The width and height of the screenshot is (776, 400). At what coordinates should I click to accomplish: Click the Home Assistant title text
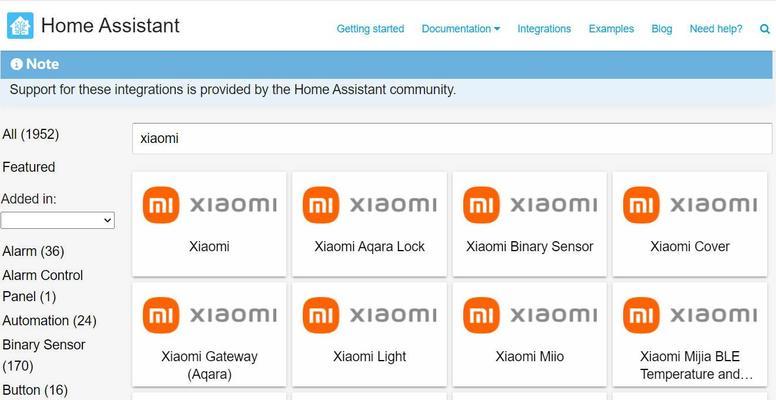(110, 25)
